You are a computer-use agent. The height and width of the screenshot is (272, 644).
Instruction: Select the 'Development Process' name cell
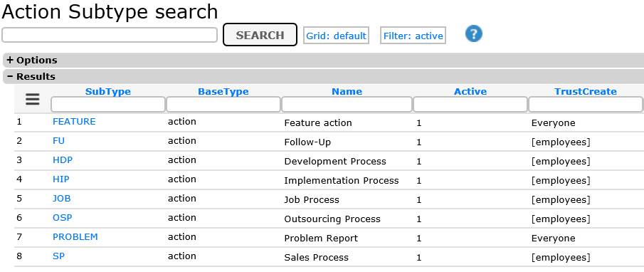335,162
